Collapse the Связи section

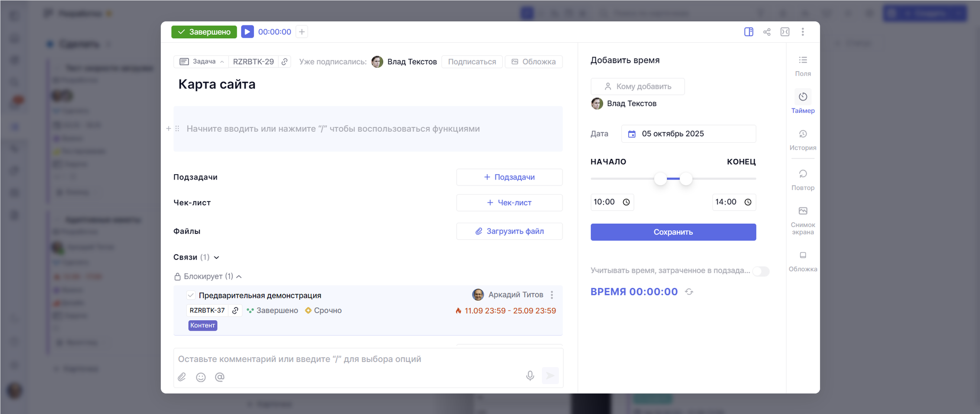click(217, 258)
